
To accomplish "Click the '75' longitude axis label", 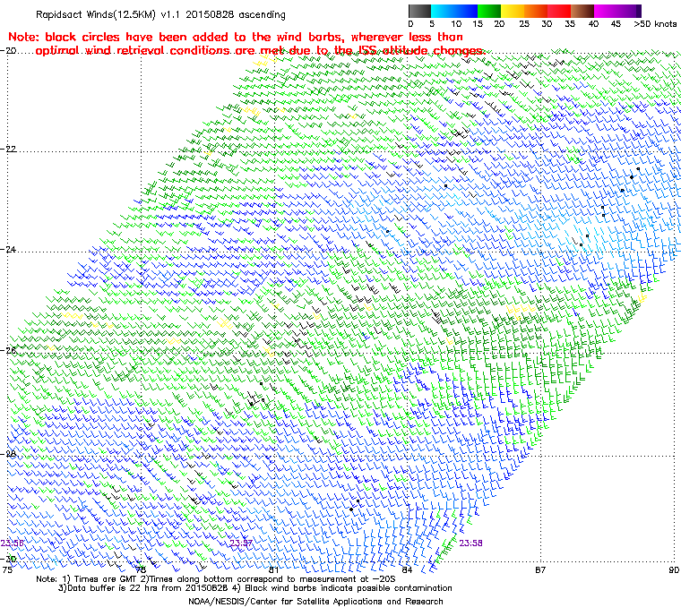I will pos(7,569).
